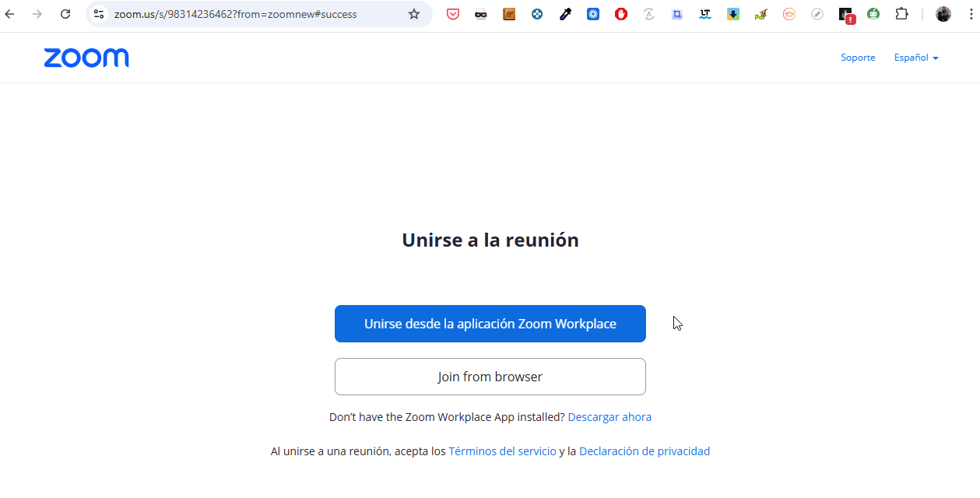Image resolution: width=980 pixels, height=498 pixels.
Task: Click the purple crop screenshot extension icon
Action: pyautogui.click(x=677, y=14)
